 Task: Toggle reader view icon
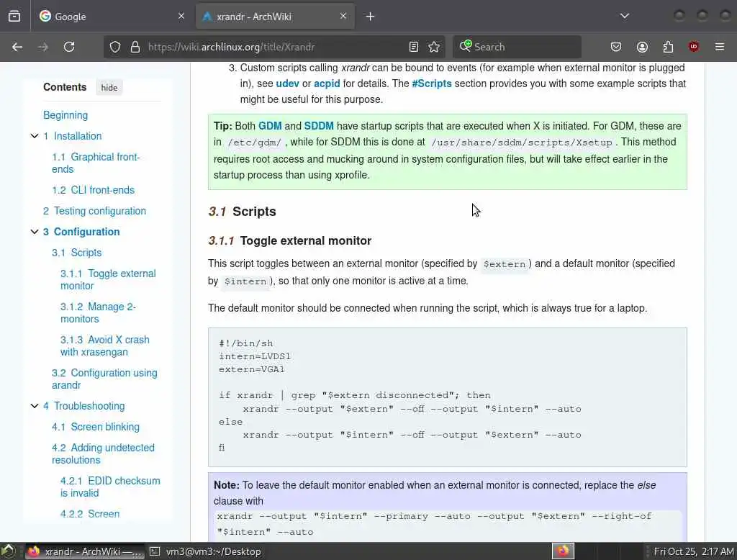click(414, 47)
